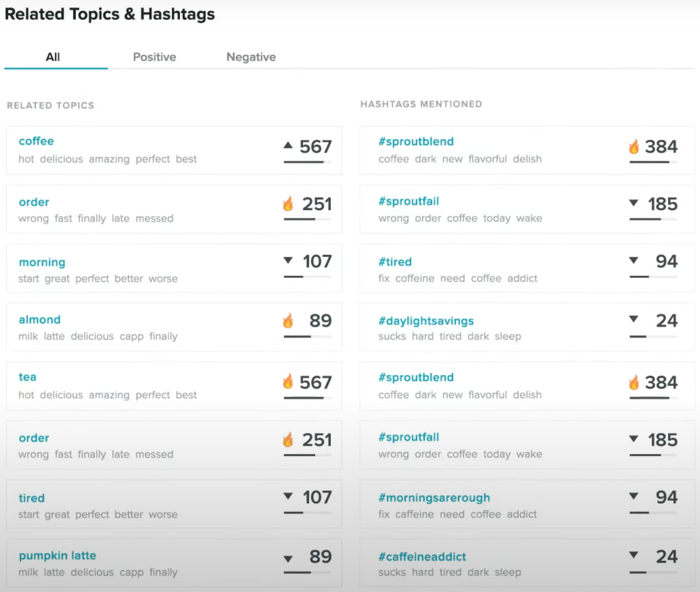Viewport: 700px width, 592px height.
Task: Open the coffee topic link
Action: point(36,141)
